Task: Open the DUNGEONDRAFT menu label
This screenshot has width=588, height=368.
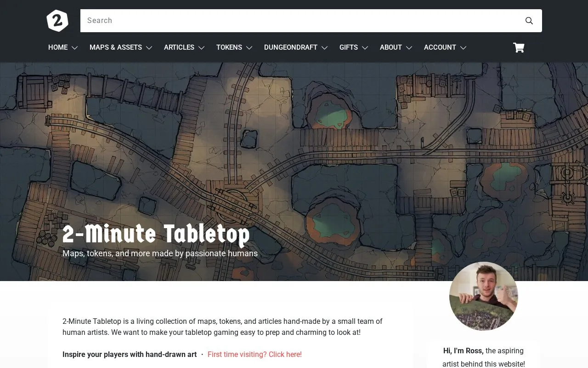Action: [291, 47]
